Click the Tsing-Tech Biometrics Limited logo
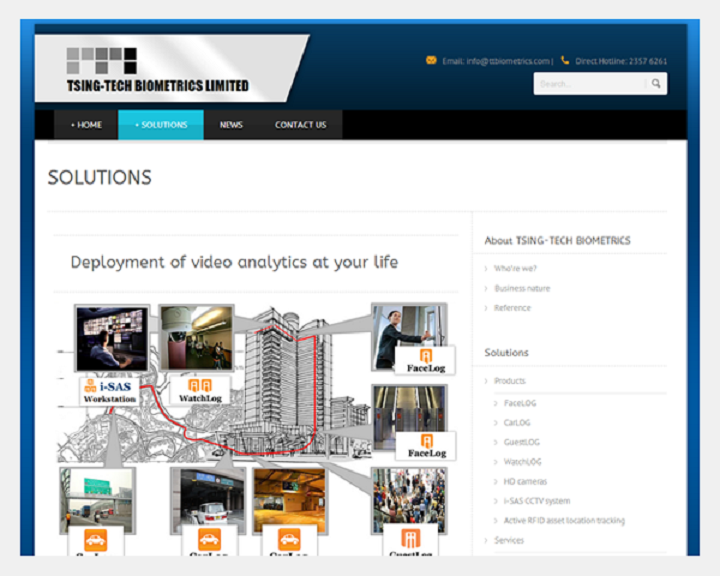The image size is (720, 576). click(x=158, y=70)
